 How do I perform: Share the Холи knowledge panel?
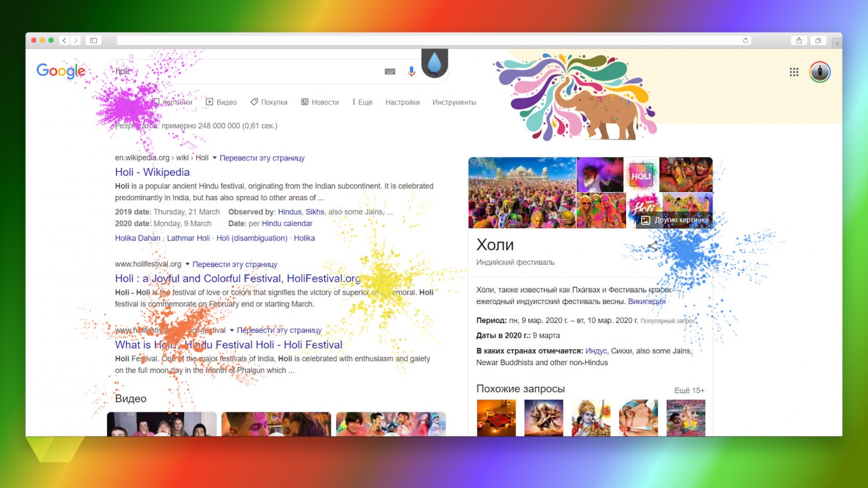tap(653, 246)
